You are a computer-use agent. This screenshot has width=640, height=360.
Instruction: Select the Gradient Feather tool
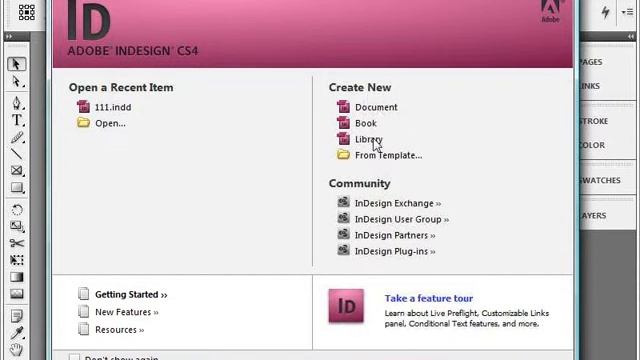point(16,294)
